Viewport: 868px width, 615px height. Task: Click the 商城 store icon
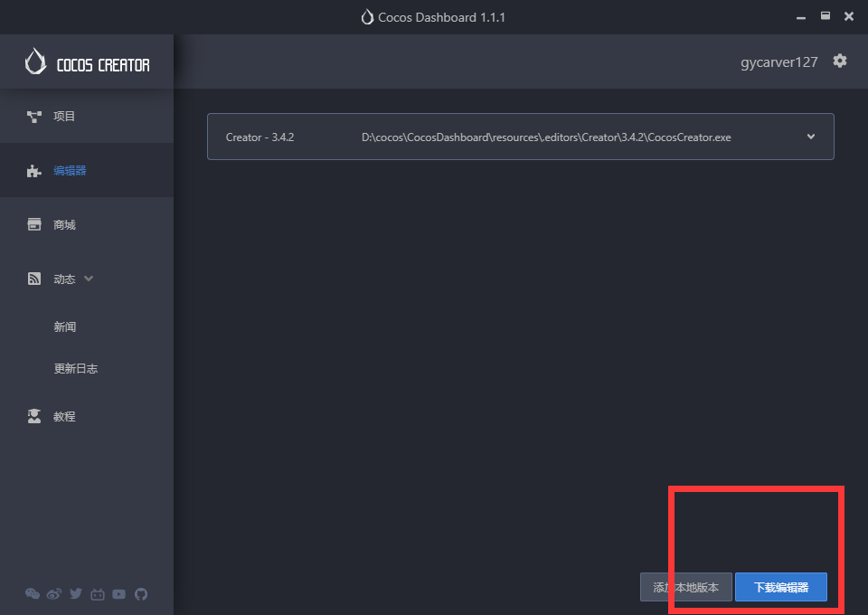(34, 224)
